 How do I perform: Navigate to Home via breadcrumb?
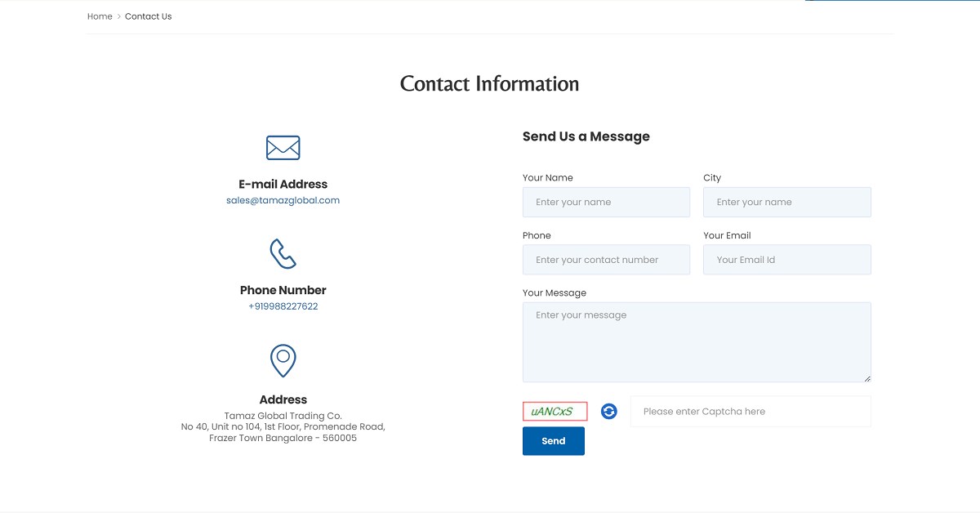pos(100,16)
